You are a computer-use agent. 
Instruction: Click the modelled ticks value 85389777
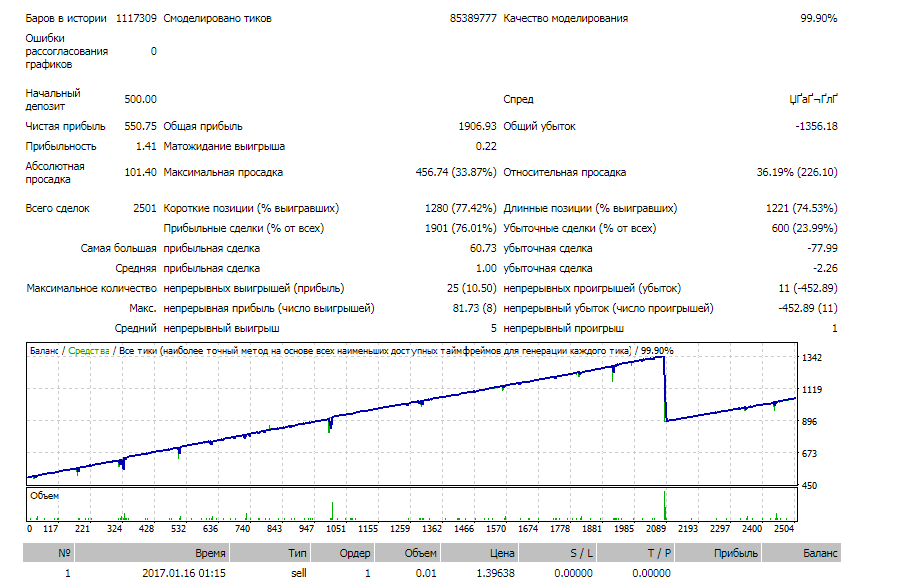[x=473, y=19]
